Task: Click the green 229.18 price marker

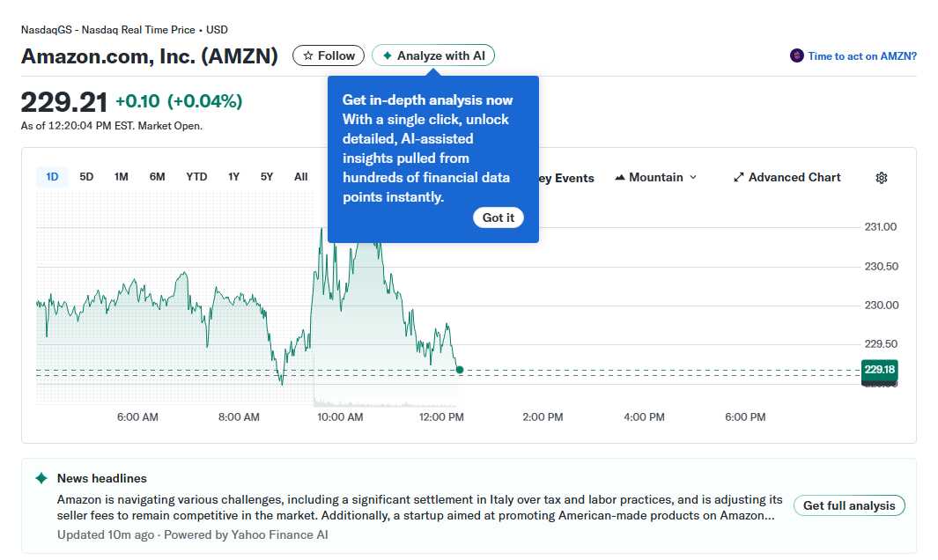Action: coord(879,372)
